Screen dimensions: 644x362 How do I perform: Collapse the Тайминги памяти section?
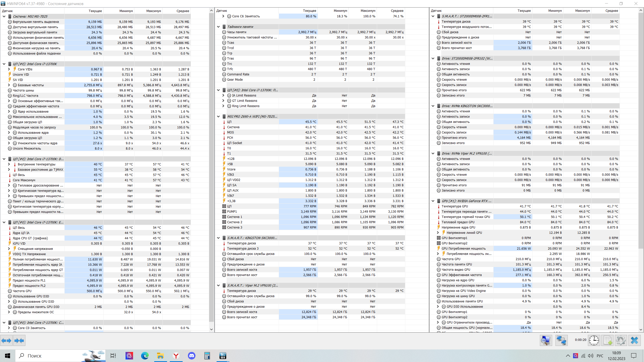218,27
